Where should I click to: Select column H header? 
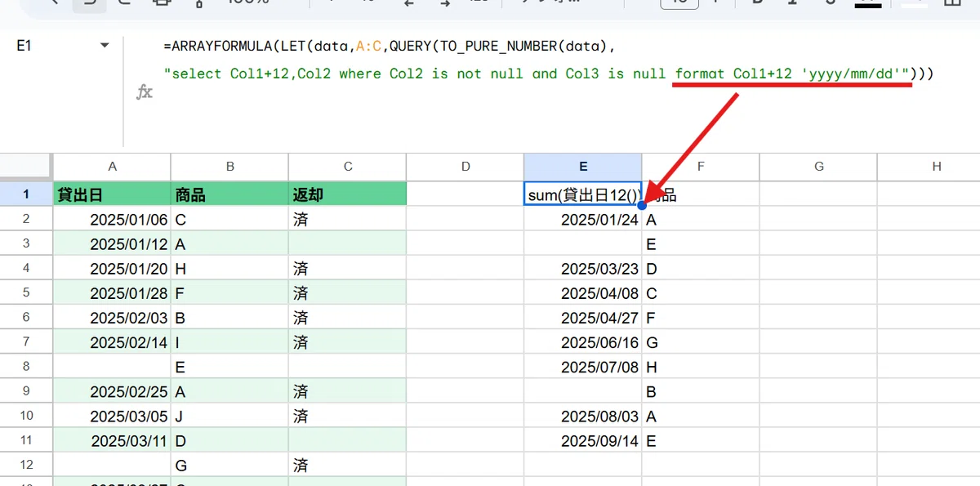(x=929, y=167)
